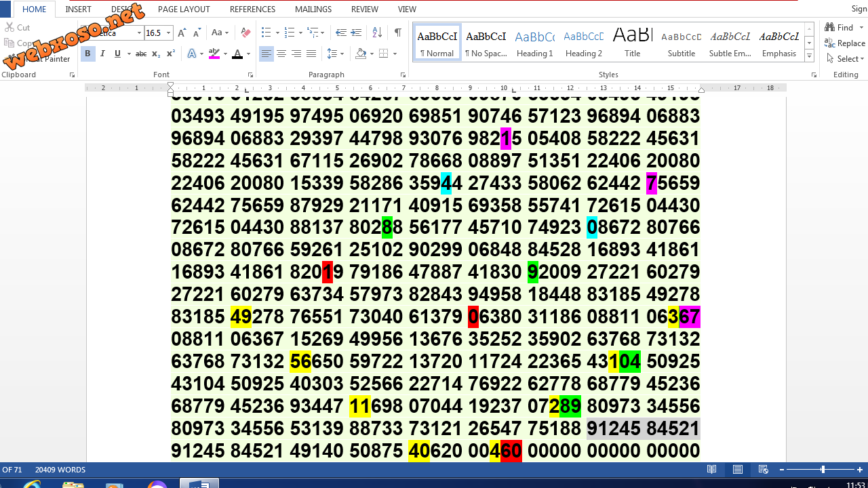The width and height of the screenshot is (868, 488).
Task: Open highlight color dropdown arrow
Action: click(225, 54)
